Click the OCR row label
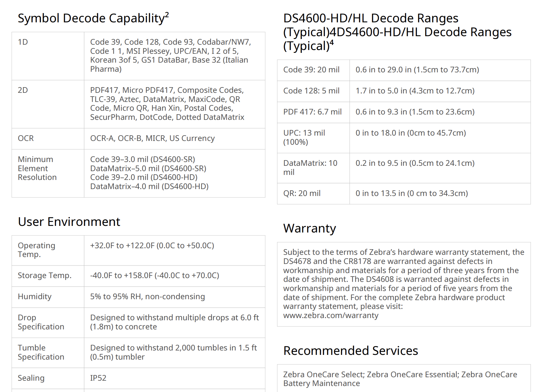Screen dimensions: 539x392 point(26,138)
